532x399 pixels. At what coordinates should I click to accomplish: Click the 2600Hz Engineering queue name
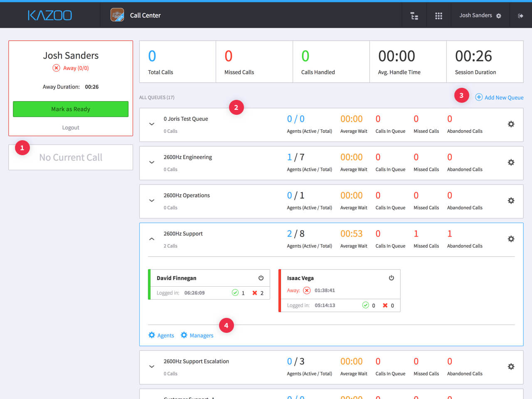pos(188,157)
